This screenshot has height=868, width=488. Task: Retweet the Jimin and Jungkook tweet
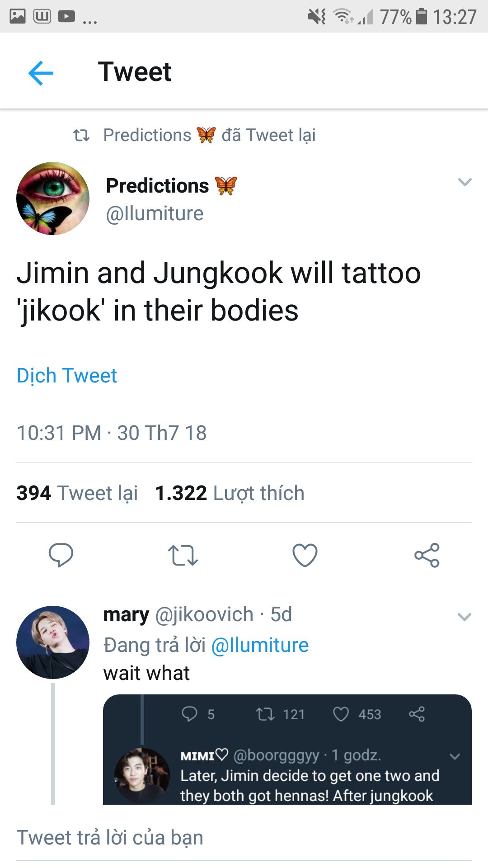click(183, 555)
